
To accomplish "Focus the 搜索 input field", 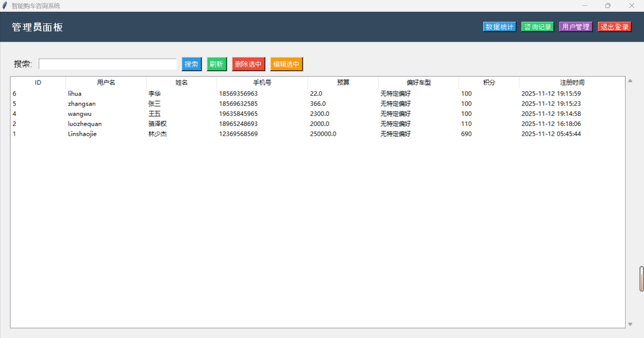I will tap(108, 64).
